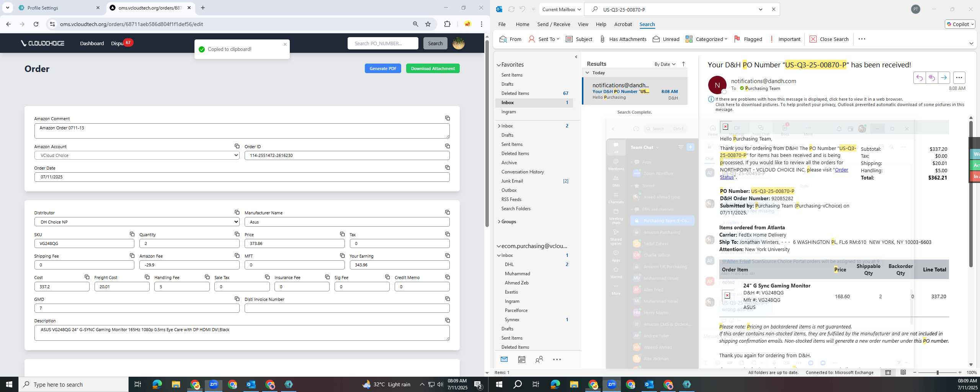The image size is (980, 392).
Task: Collapse the Favorites folder group
Action: pos(499,65)
